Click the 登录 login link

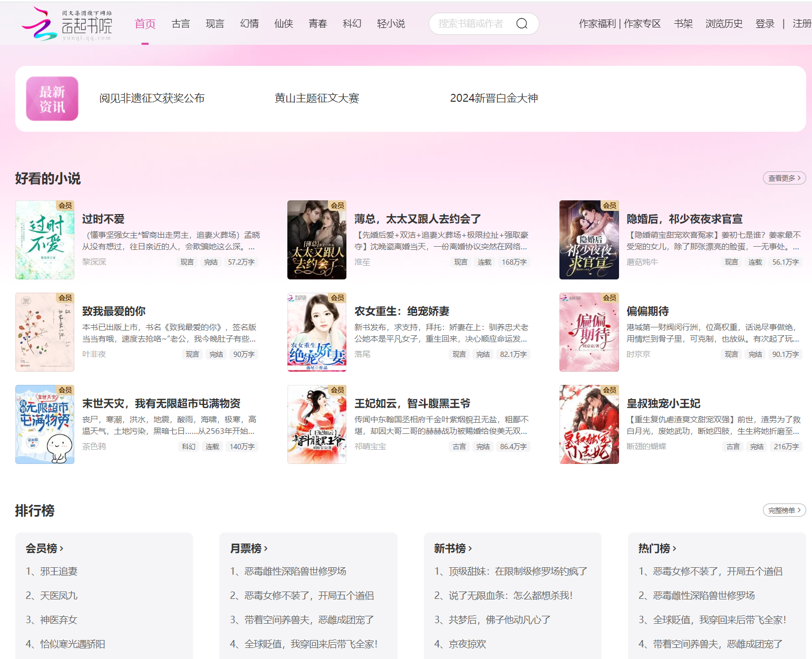pyautogui.click(x=765, y=24)
